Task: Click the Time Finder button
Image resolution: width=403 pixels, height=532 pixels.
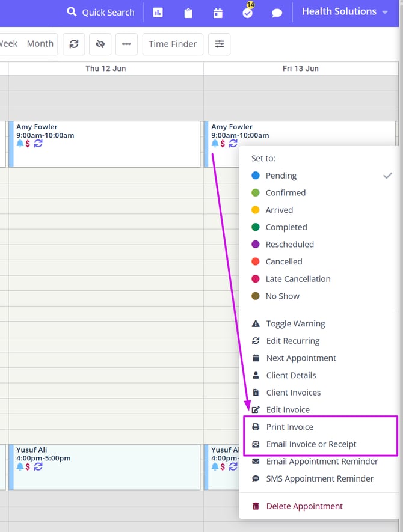Action: [173, 44]
